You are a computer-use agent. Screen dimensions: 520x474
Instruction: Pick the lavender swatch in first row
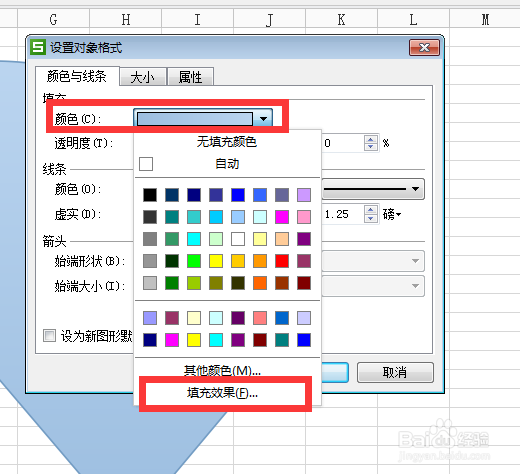point(304,195)
